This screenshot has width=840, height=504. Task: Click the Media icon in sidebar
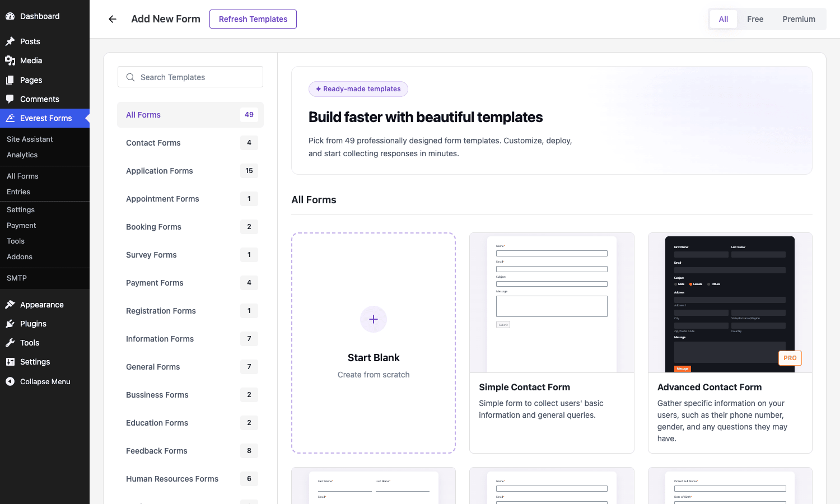pos(10,60)
